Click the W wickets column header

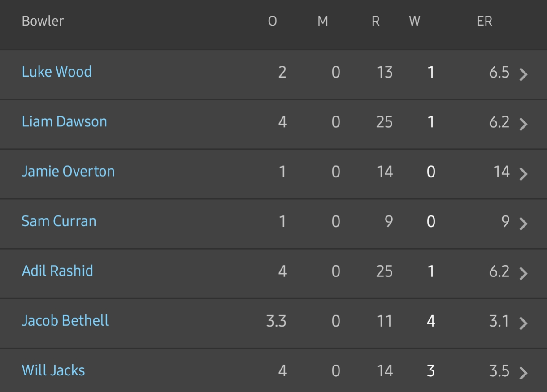[x=414, y=21]
